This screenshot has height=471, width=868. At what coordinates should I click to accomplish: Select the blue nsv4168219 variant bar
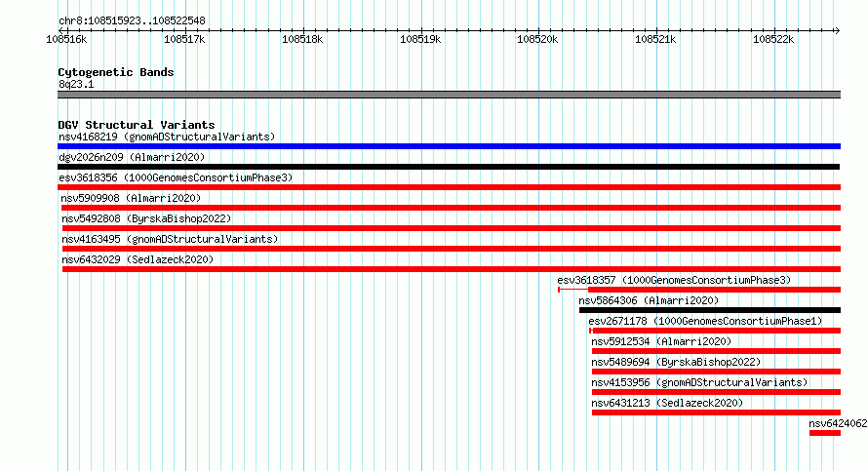pos(449,146)
